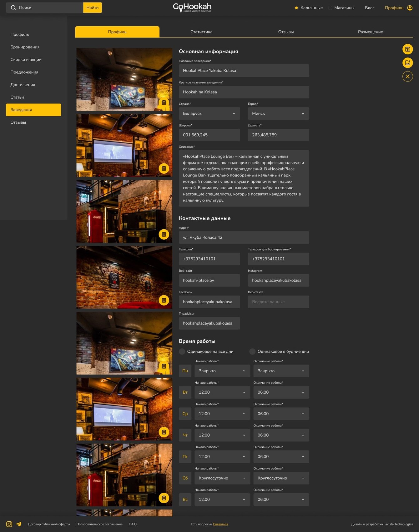Open Telegram icon in footer
419x532 pixels.
click(19, 524)
